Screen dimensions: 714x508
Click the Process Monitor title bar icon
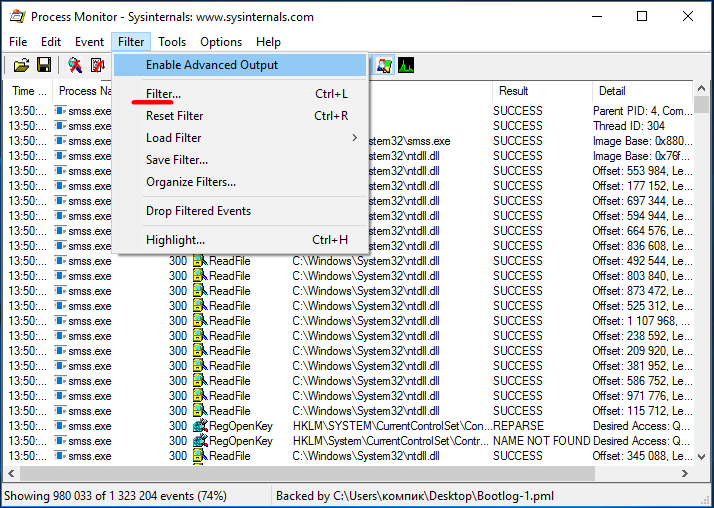[16, 17]
